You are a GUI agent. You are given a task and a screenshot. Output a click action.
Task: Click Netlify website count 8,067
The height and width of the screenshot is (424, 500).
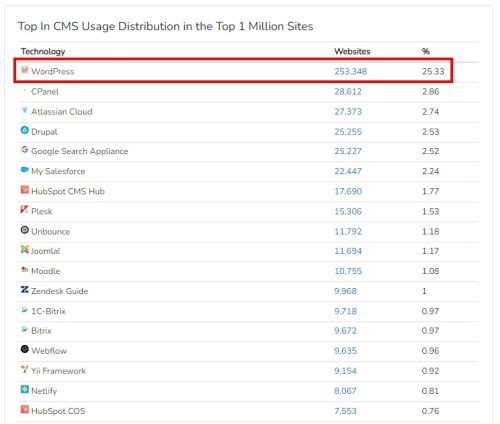click(345, 391)
